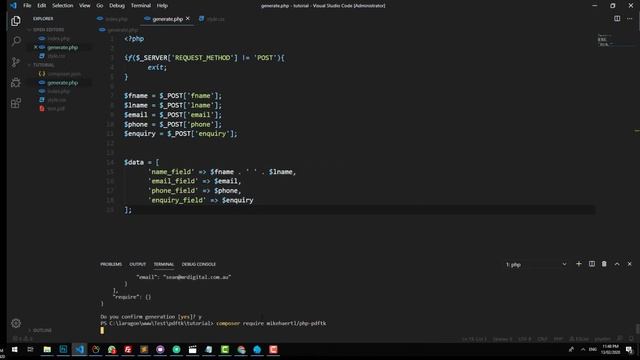
Task: Select generate.php in the Tutorial folder tree
Action: (62, 83)
